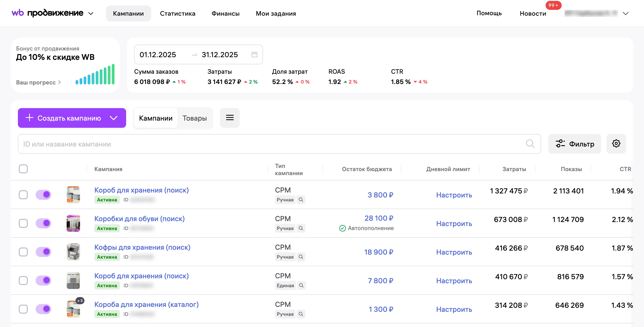This screenshot has width=644, height=327.
Task: Open the account profile dropdown chevron
Action: [625, 13]
